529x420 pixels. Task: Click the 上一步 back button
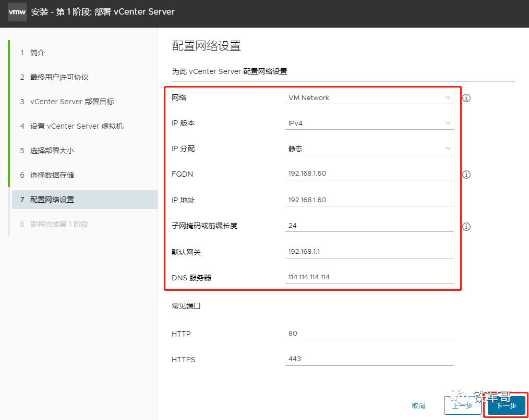point(463,405)
